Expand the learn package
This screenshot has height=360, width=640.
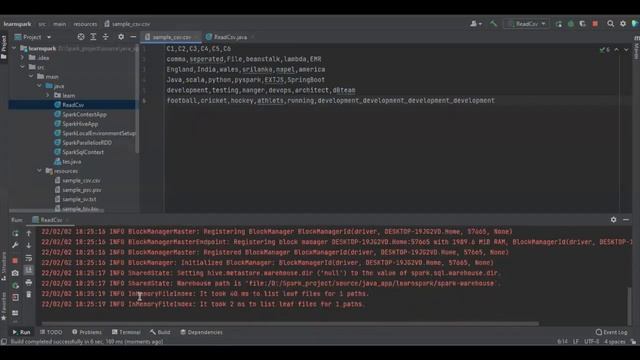click(48, 96)
